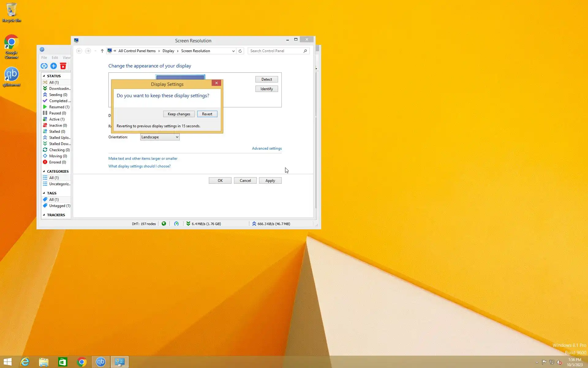Click the add torrent file plus icon

54,66
